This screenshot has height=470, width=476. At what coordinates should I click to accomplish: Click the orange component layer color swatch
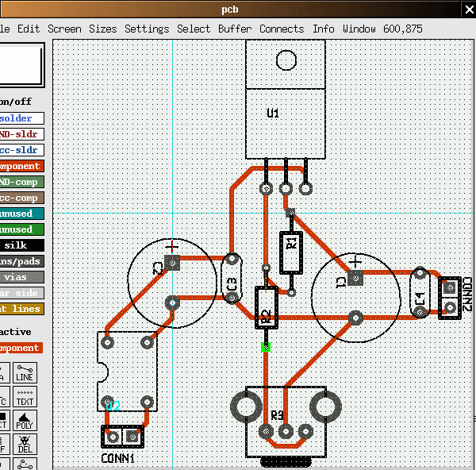tap(21, 166)
